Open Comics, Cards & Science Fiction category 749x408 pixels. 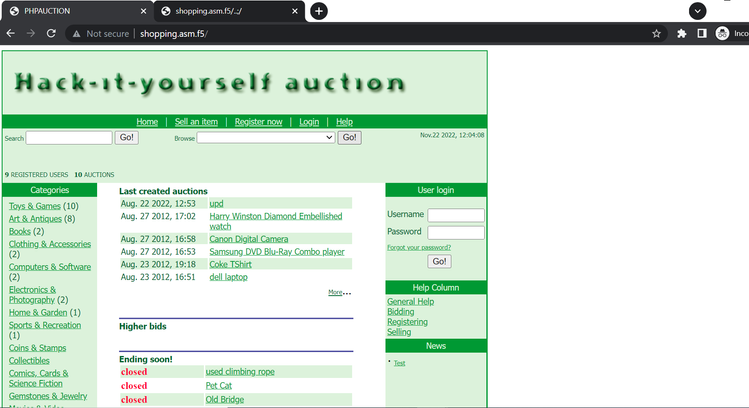point(38,378)
